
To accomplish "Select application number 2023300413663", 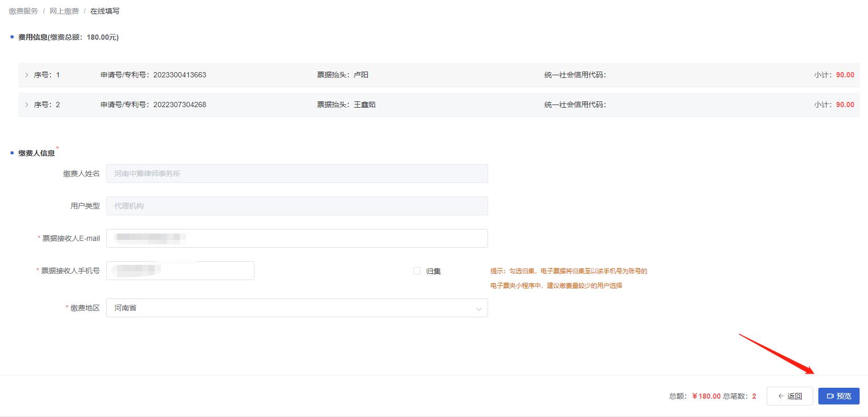I will [180, 75].
